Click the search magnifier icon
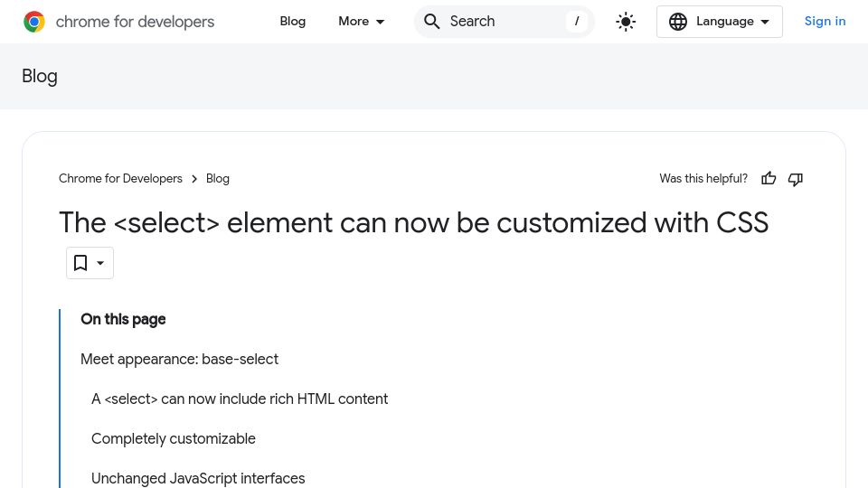This screenshot has width=868, height=488. click(432, 22)
